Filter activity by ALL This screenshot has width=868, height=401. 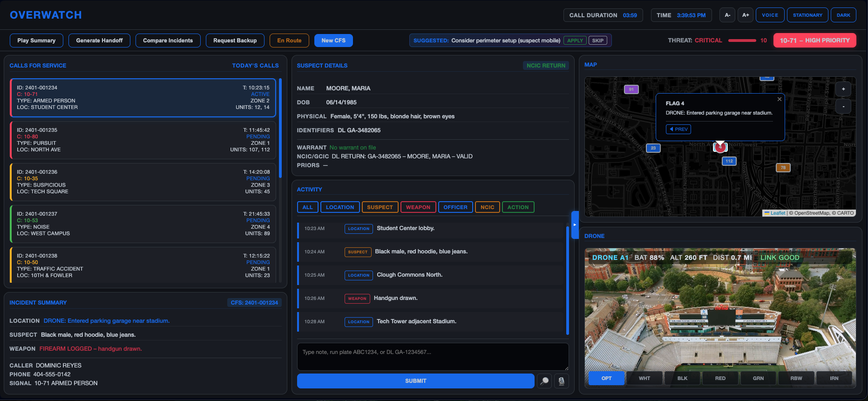click(x=308, y=207)
